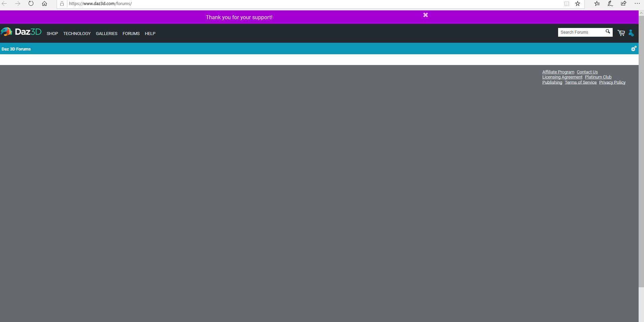Click the scrollbar up arrow
The width and height of the screenshot is (644, 322).
tap(641, 12)
